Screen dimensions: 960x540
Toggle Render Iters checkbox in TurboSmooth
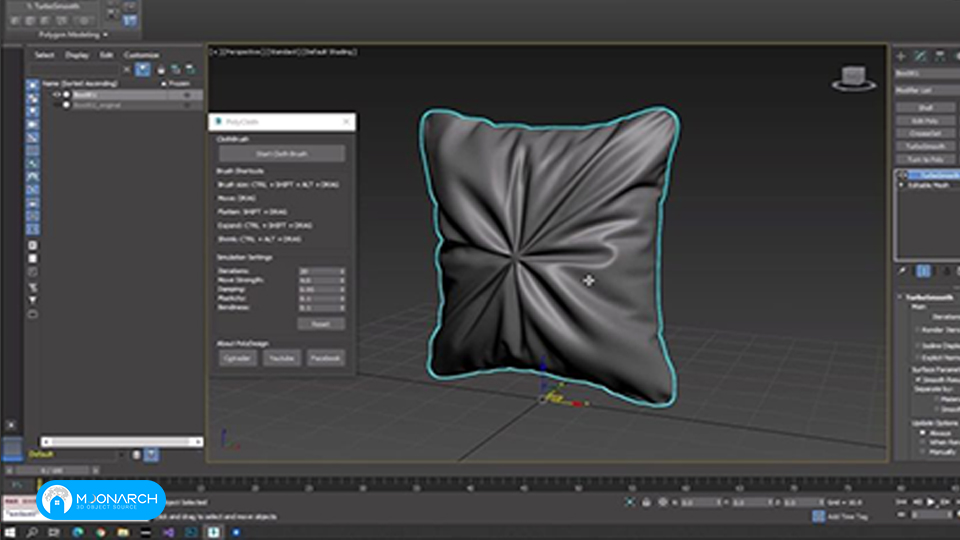click(917, 330)
